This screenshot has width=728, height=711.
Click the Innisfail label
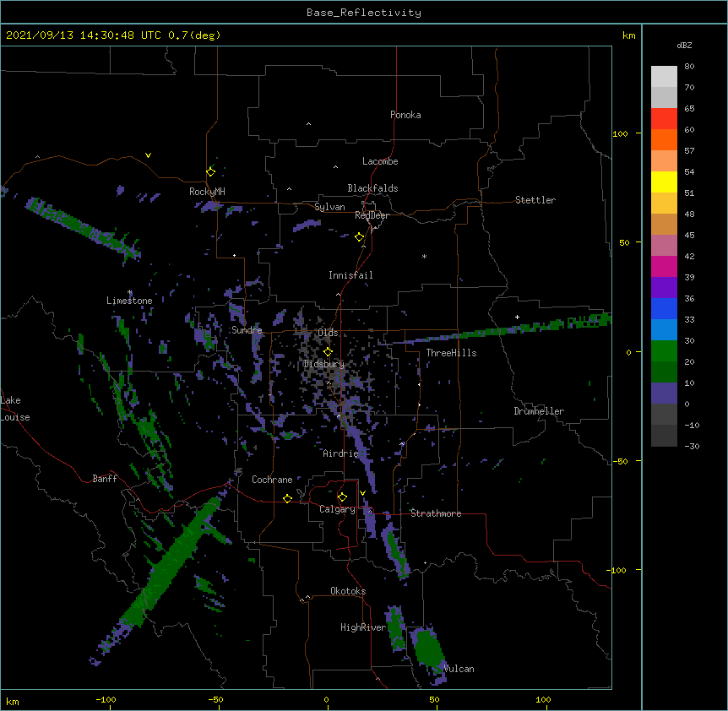click(350, 275)
